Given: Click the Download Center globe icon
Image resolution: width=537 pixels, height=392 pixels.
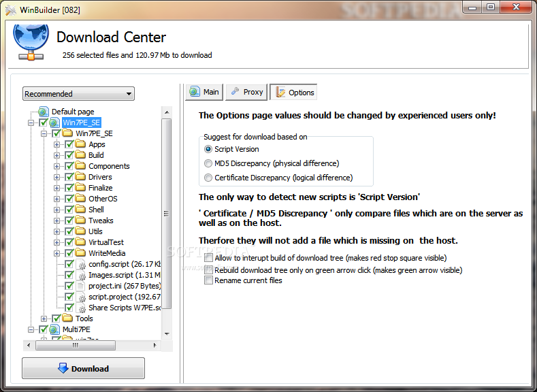Looking at the screenshot, I should (x=31, y=42).
